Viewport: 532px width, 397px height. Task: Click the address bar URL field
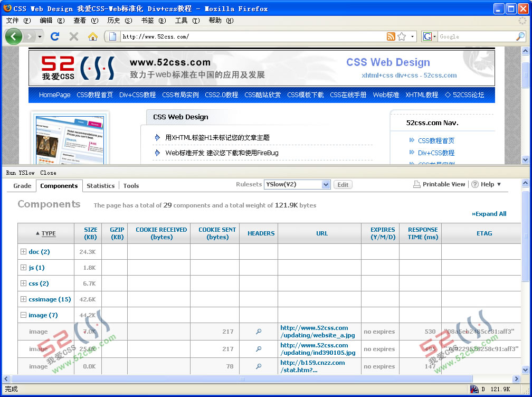point(253,36)
